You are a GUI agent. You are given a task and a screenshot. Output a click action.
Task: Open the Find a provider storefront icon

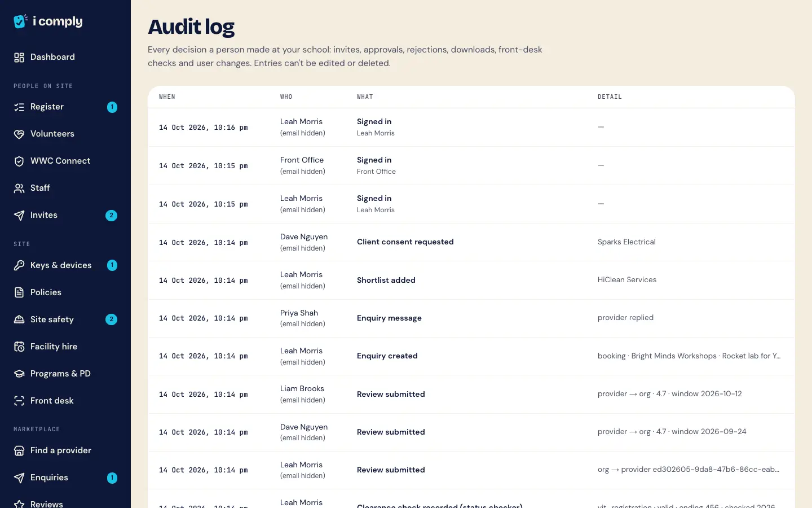tap(19, 450)
